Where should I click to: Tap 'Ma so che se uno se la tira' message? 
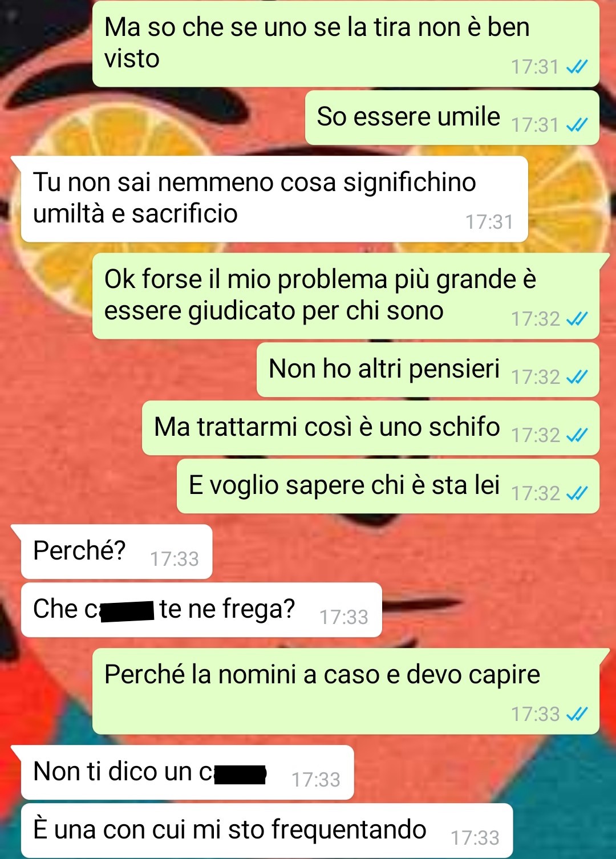click(346, 43)
